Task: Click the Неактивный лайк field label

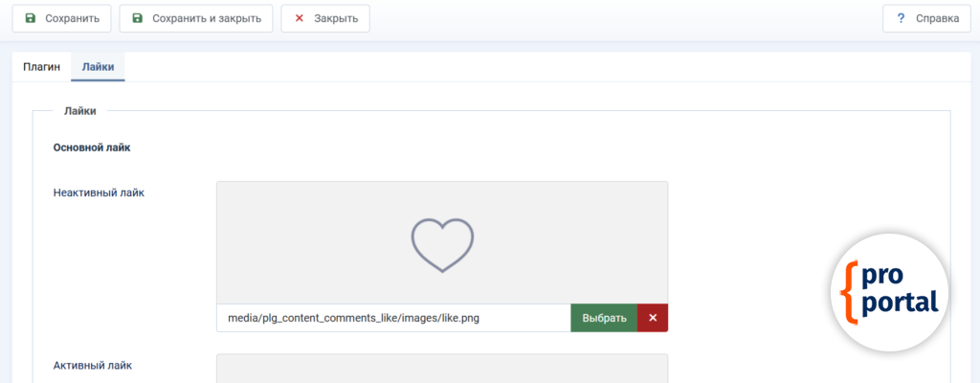Action: tap(99, 192)
